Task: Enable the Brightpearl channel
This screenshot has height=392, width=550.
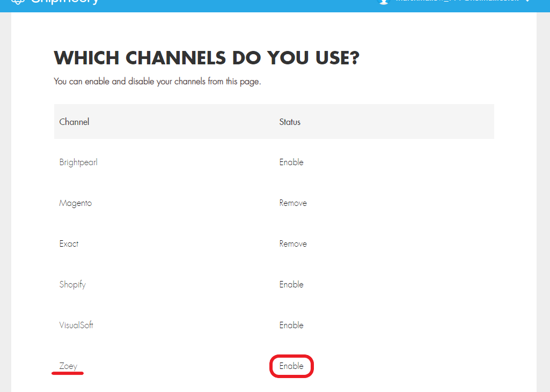Action: click(291, 162)
